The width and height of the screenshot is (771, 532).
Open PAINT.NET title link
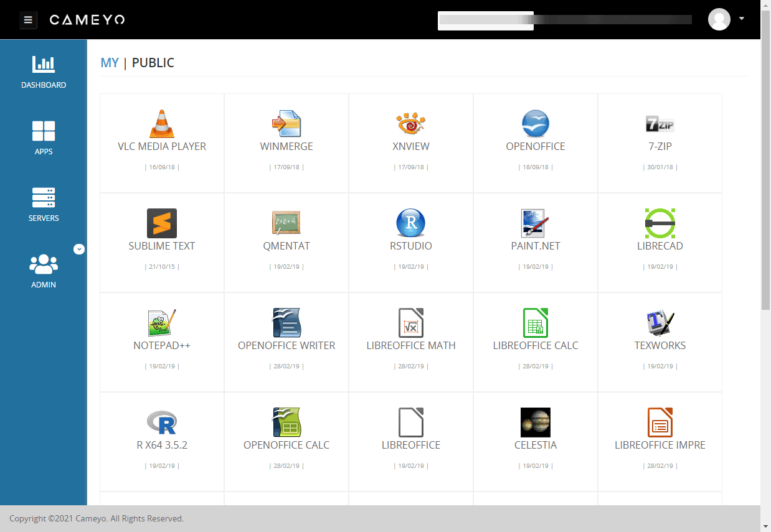click(x=536, y=246)
